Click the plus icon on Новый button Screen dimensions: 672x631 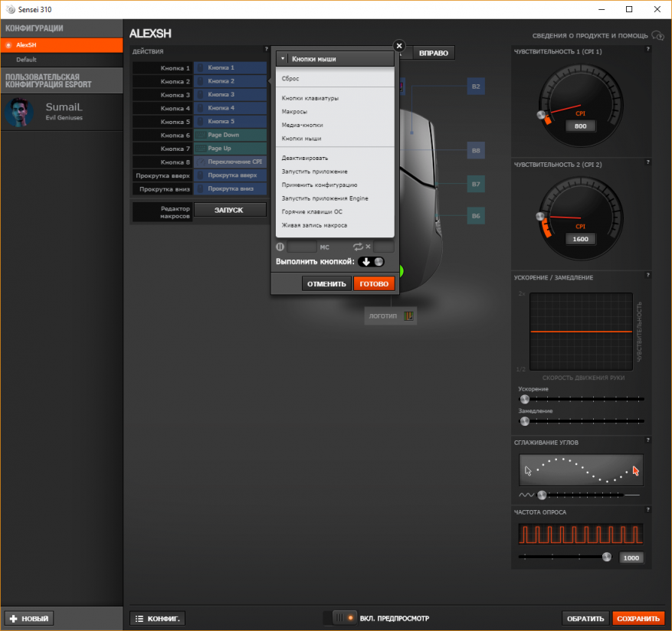click(x=13, y=619)
